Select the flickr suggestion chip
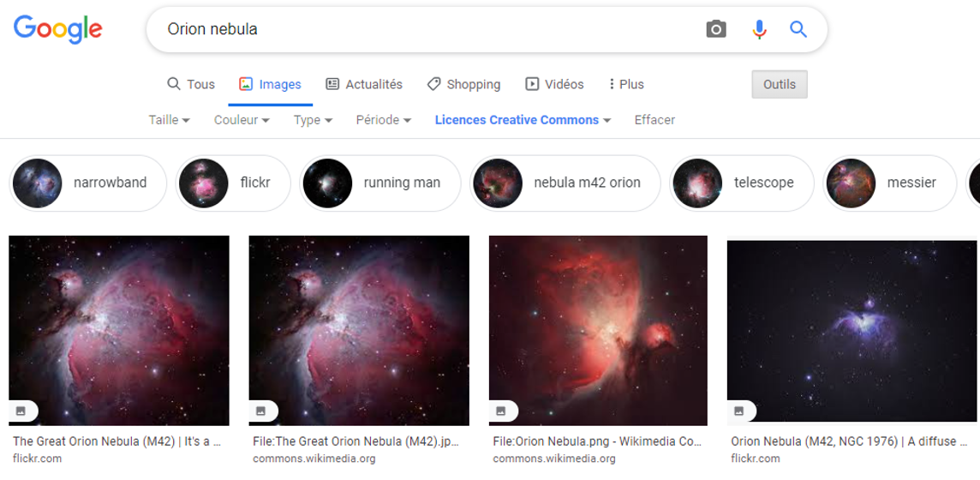Viewport: 980px width, 480px height. 233,183
